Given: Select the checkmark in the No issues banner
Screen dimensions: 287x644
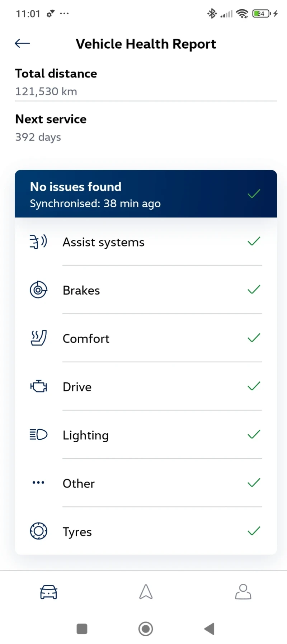Looking at the screenshot, I should pos(253,194).
